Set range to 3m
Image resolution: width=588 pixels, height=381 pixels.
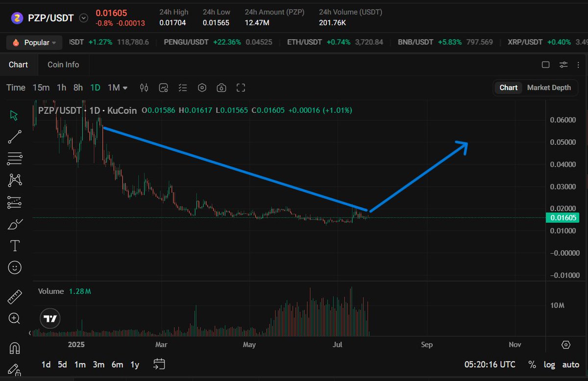(98, 364)
